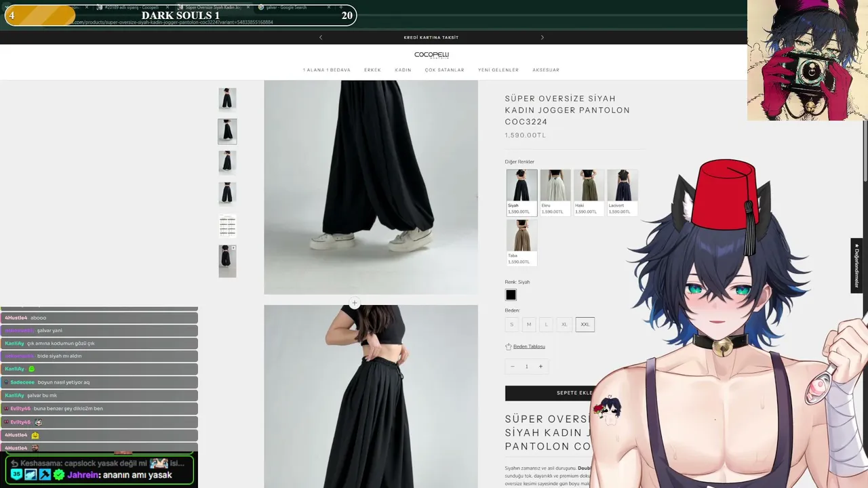Select size S
Image resolution: width=868 pixels, height=488 pixels.
[512, 325]
